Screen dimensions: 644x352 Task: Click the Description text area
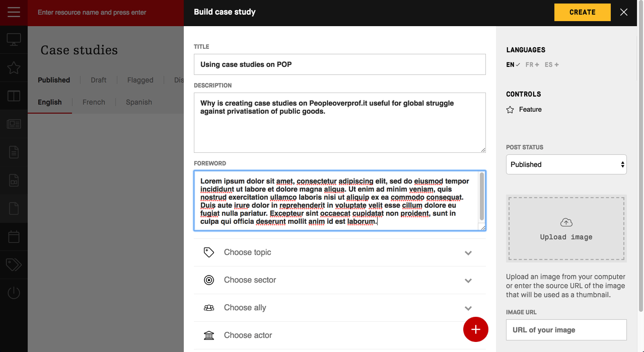pyautogui.click(x=340, y=123)
